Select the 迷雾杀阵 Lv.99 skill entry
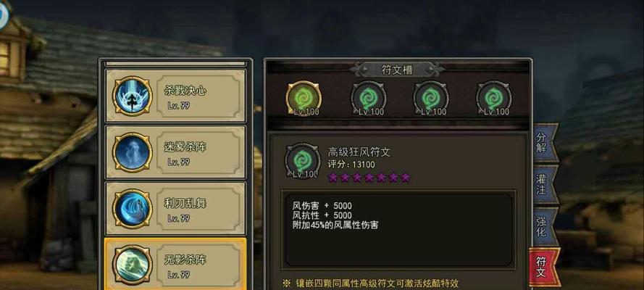The width and height of the screenshot is (644, 290). pyautogui.click(x=176, y=152)
